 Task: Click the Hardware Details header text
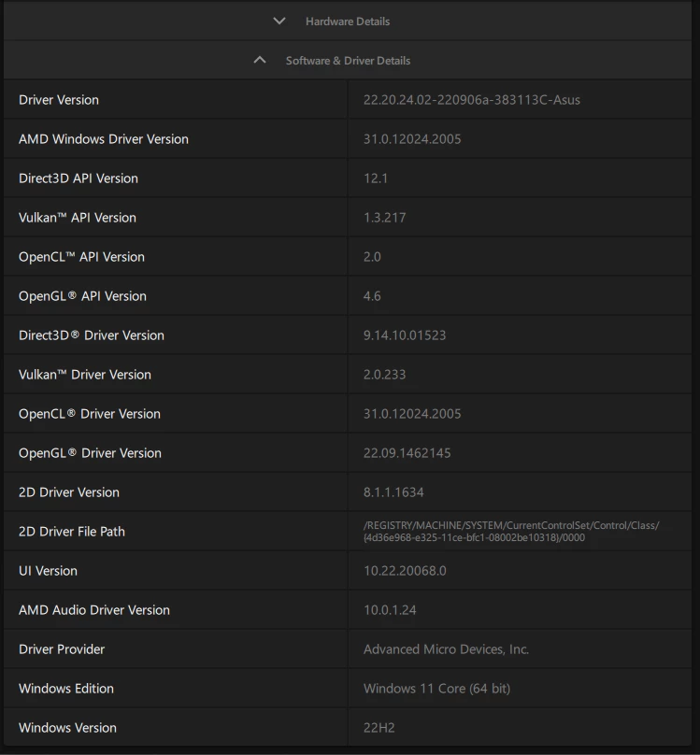pyautogui.click(x=348, y=21)
